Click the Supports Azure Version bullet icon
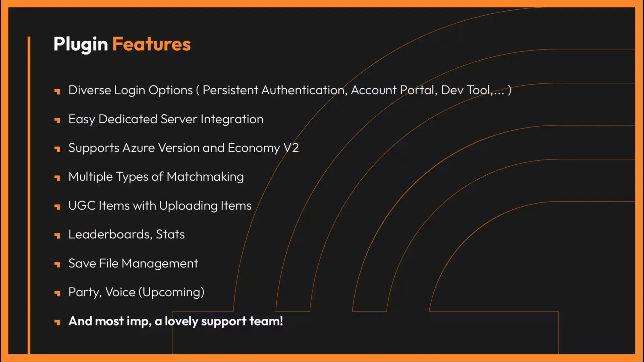The height and width of the screenshot is (362, 644). (x=58, y=148)
